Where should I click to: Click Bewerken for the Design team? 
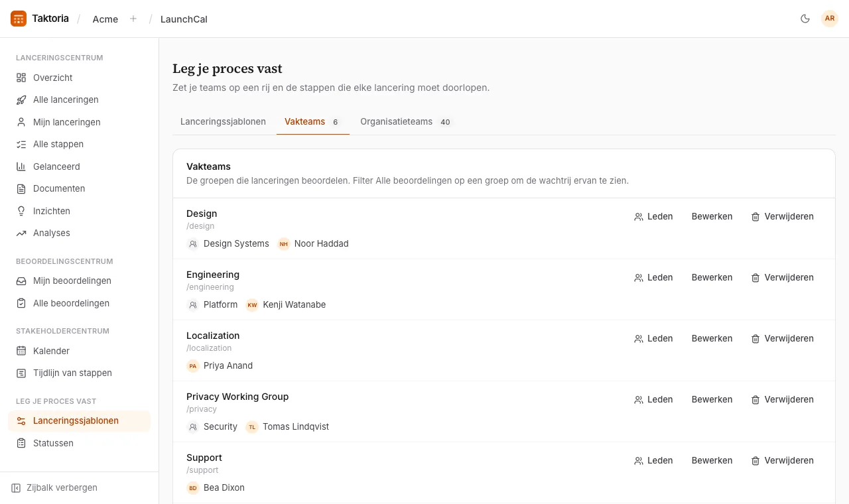pos(712,216)
